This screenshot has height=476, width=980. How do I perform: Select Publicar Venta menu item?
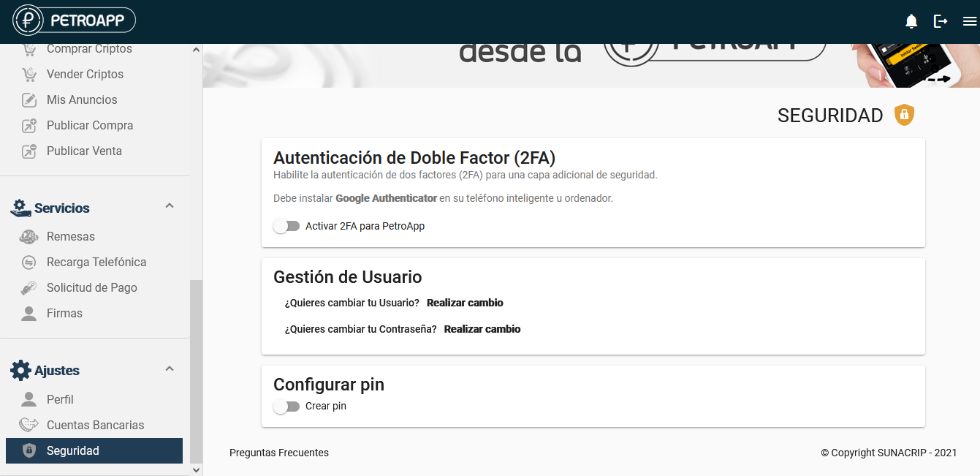click(x=84, y=151)
